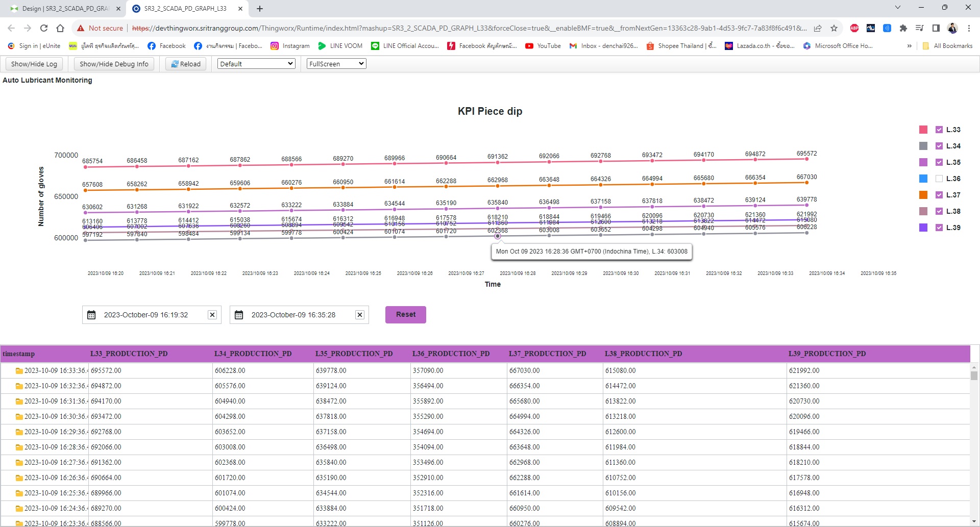This screenshot has width=980, height=527.
Task: Clear the start date with X icon
Action: (212, 315)
